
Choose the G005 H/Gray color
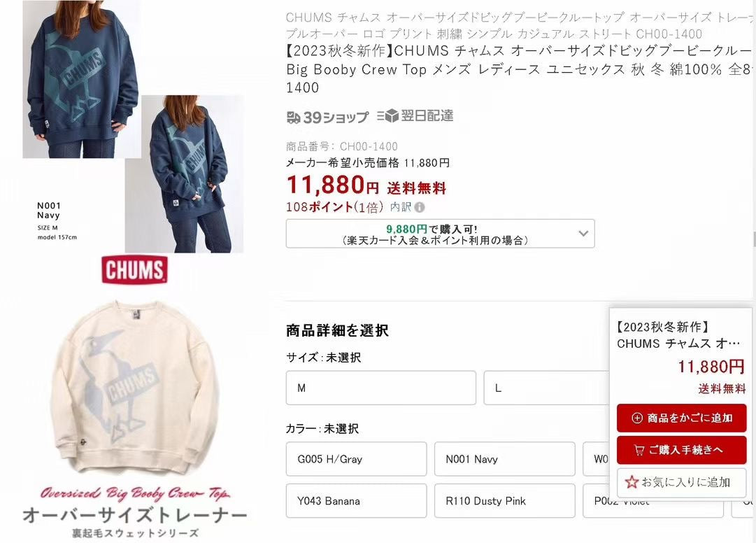coord(356,459)
